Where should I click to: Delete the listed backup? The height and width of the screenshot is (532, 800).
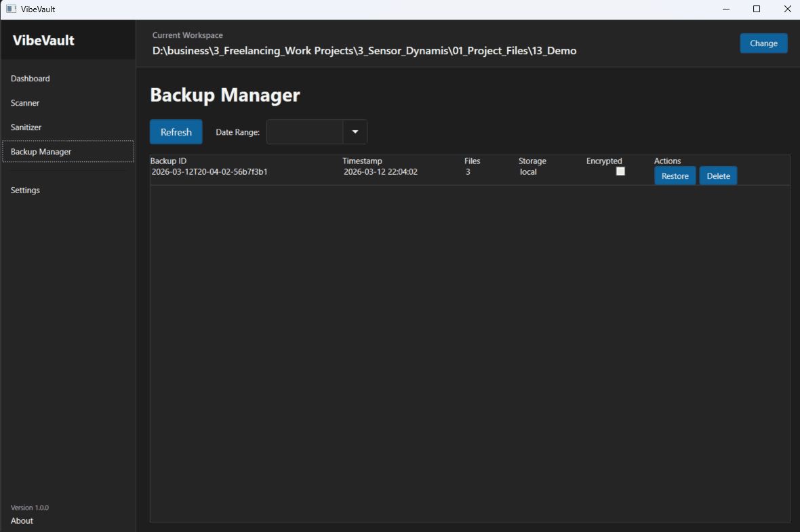pos(718,176)
